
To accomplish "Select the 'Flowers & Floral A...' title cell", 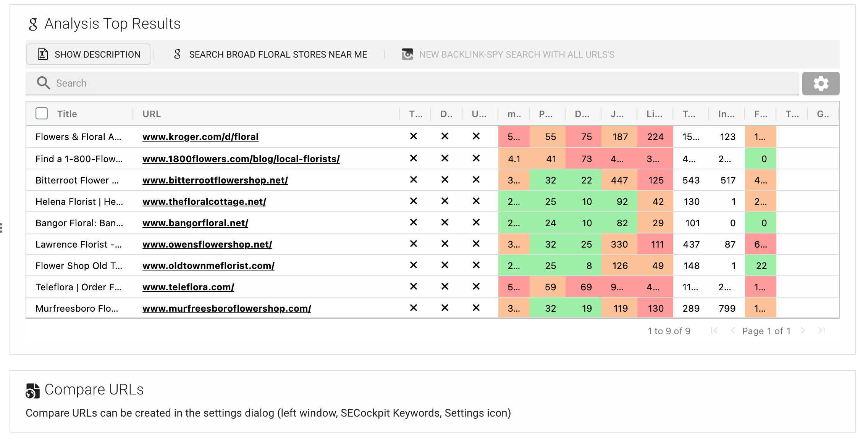I will point(78,137).
